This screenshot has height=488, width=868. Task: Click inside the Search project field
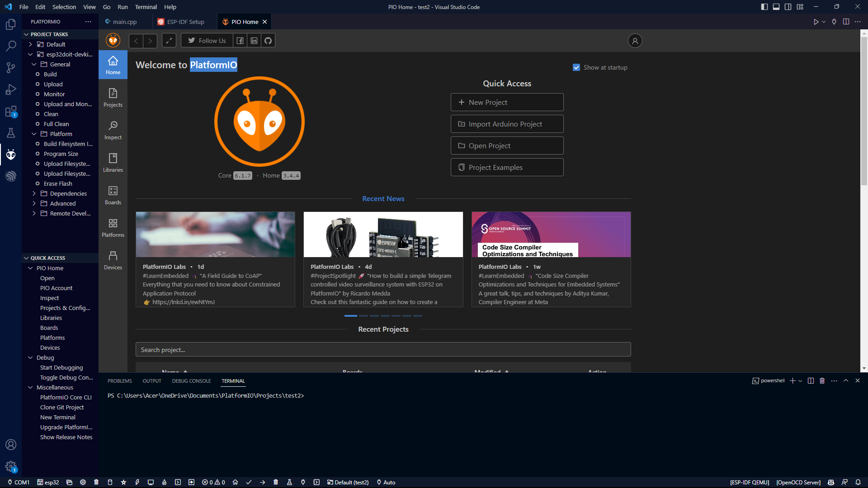pyautogui.click(x=383, y=349)
